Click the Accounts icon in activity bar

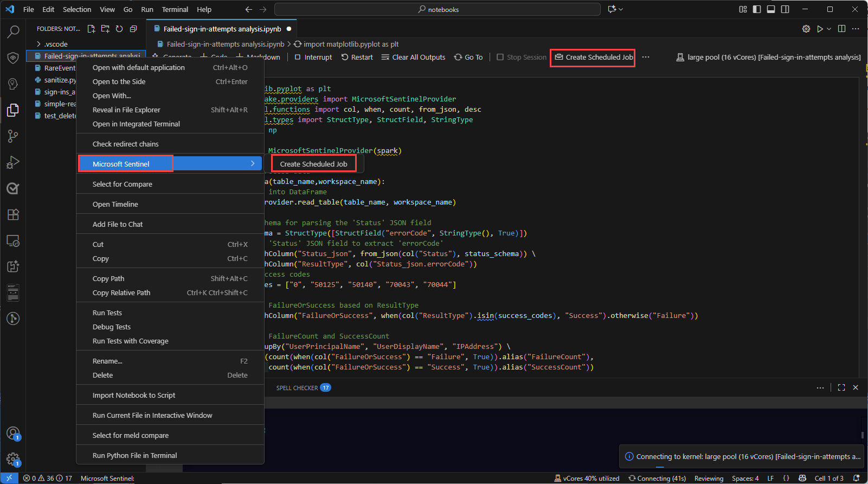pos(13,434)
